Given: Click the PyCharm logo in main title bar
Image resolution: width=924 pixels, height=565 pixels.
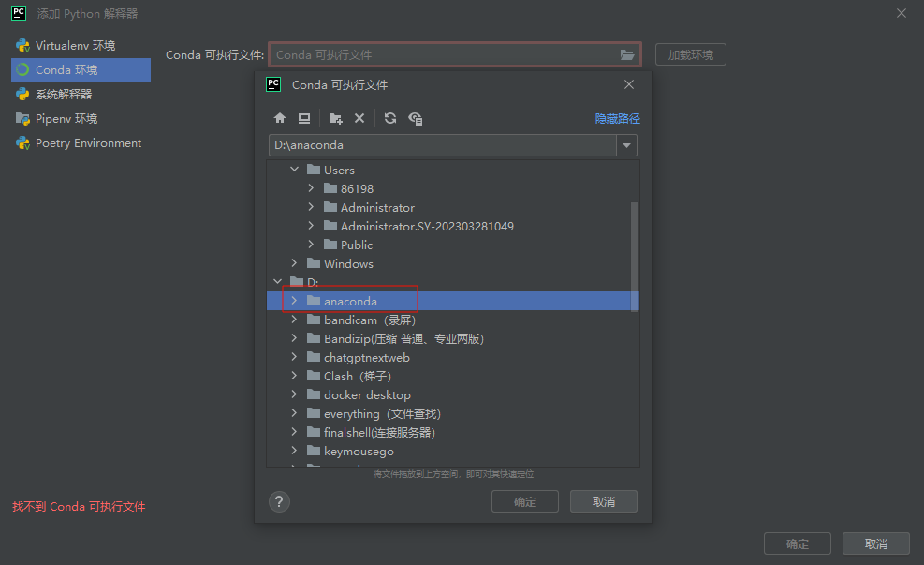Looking at the screenshot, I should (x=19, y=13).
